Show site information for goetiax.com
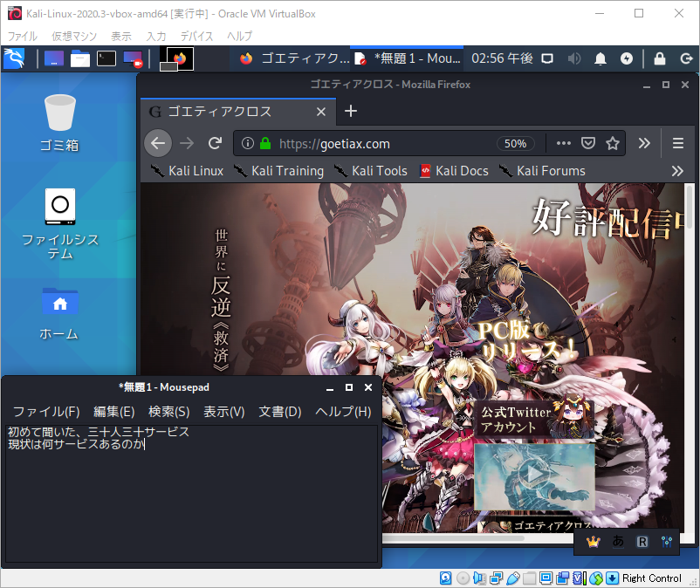Viewport: 700px width, 588px height. [x=248, y=143]
